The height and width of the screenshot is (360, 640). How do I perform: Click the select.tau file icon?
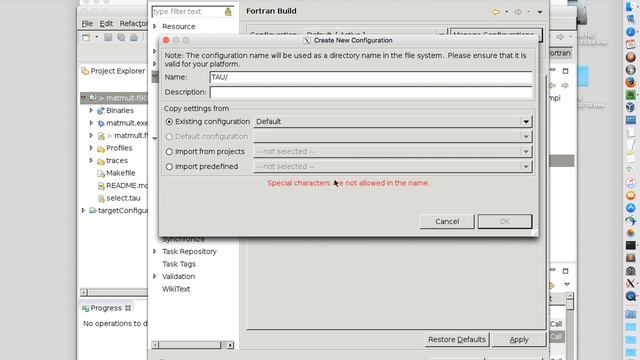(x=101, y=198)
